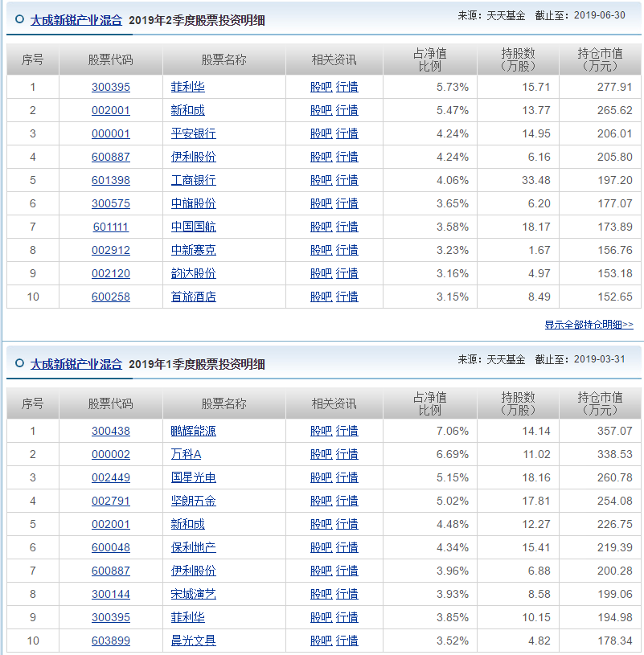Click 股吧 link in 国星光电 row
Viewport: 644px width, 655px height.
coord(322,478)
